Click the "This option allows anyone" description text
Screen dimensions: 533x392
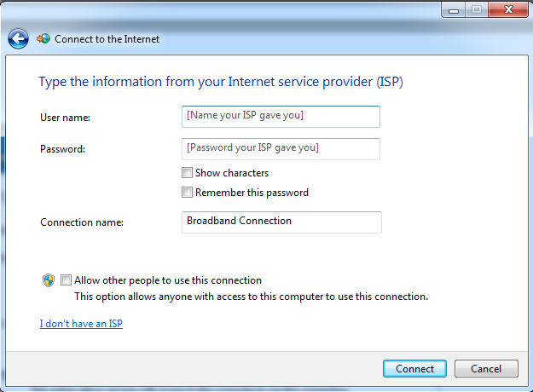tap(252, 297)
